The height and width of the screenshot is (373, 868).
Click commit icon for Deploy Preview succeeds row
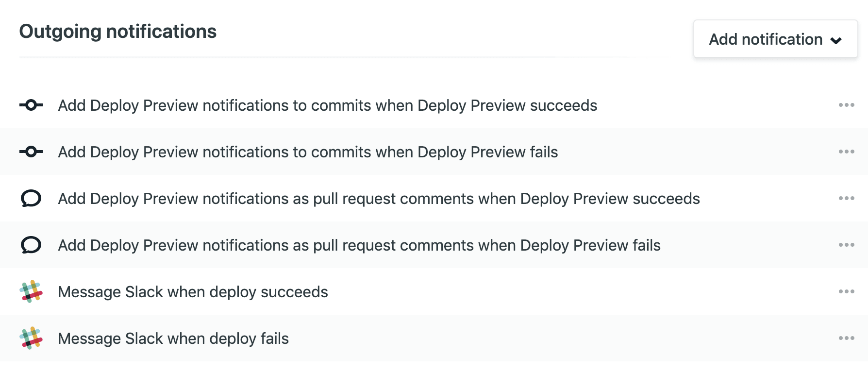coord(31,105)
